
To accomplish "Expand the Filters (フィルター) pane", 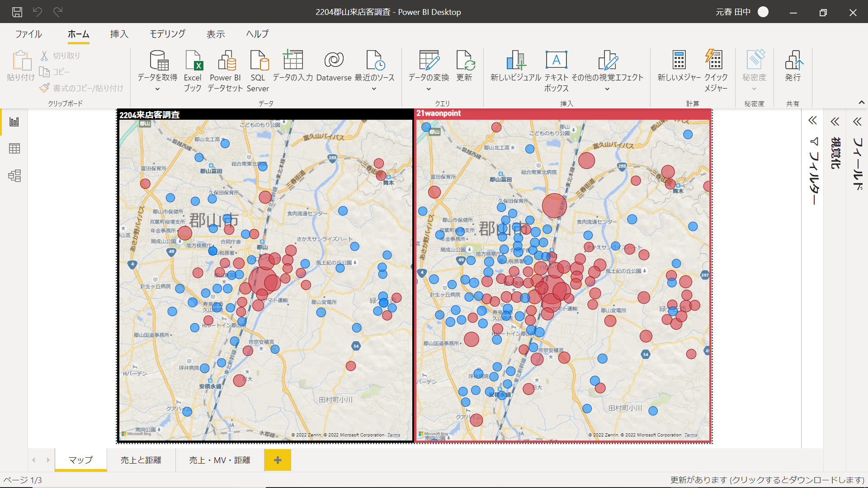I will [x=812, y=121].
